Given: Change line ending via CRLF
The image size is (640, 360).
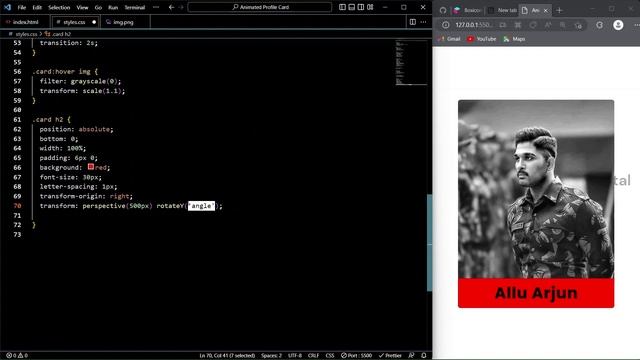Looking at the screenshot, I should (x=313, y=356).
